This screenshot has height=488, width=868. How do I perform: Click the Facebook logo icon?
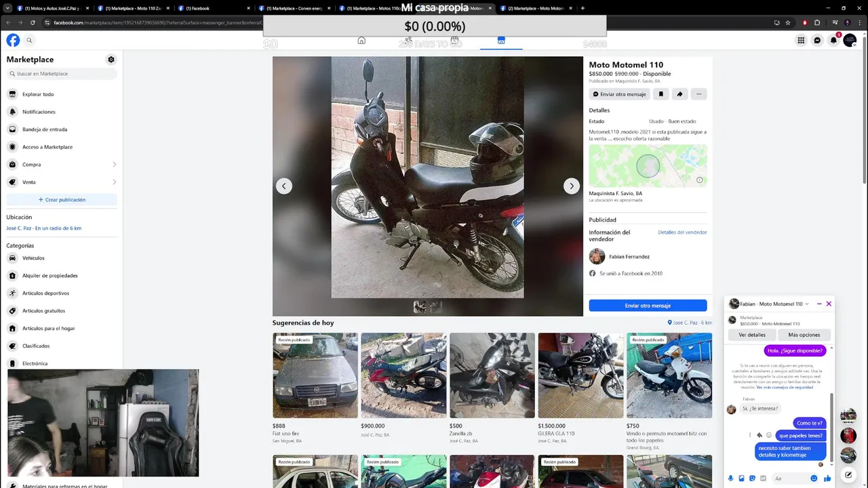(x=13, y=41)
